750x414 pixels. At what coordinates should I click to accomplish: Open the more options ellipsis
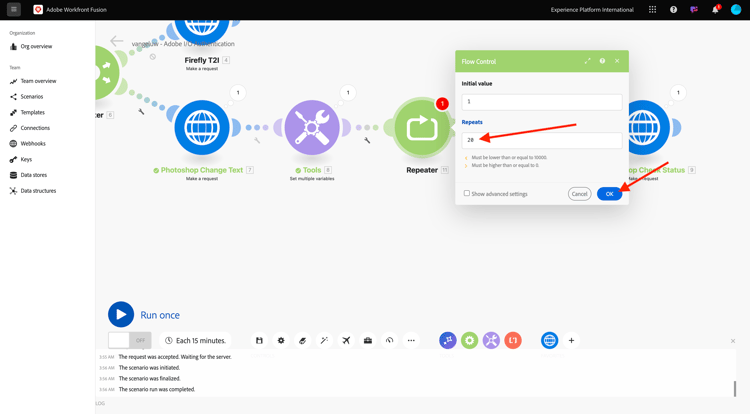(x=411, y=340)
